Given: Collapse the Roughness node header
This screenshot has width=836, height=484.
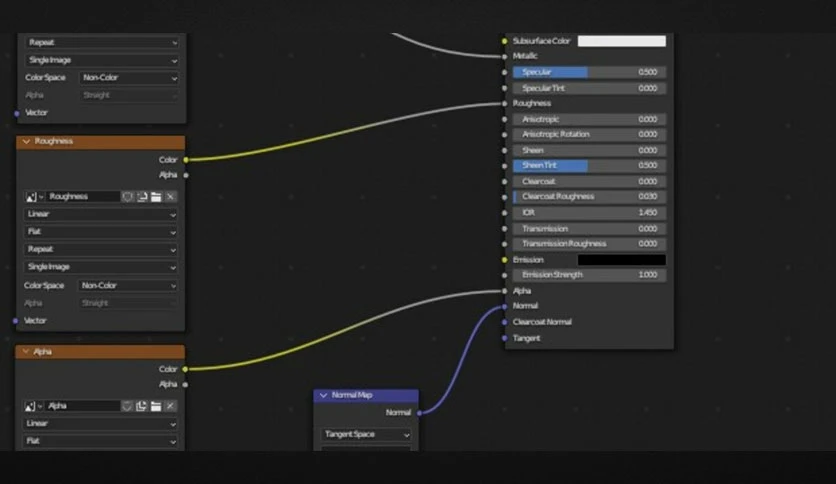Looking at the screenshot, I should 26,141.
